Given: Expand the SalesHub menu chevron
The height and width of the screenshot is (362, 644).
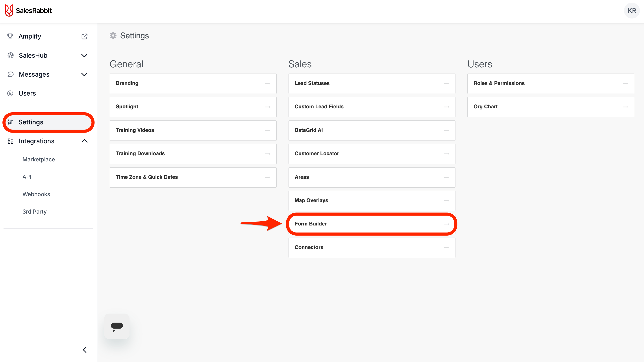Looking at the screenshot, I should [85, 55].
